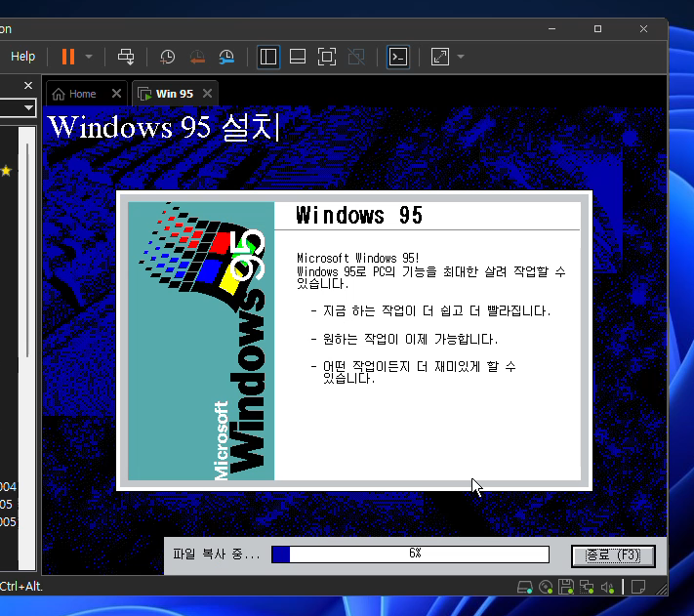
Task: Take a snapshot of this virtual machine
Action: (167, 57)
